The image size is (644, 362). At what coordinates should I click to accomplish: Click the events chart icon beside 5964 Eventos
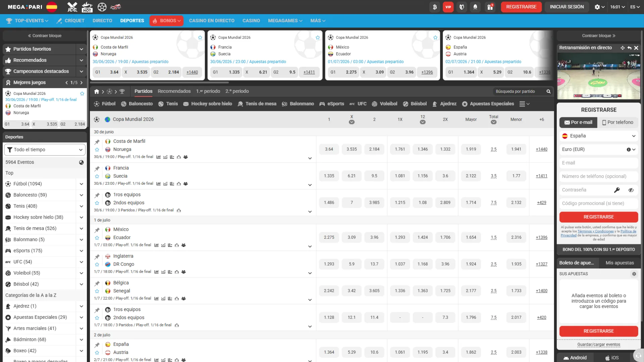(x=81, y=162)
